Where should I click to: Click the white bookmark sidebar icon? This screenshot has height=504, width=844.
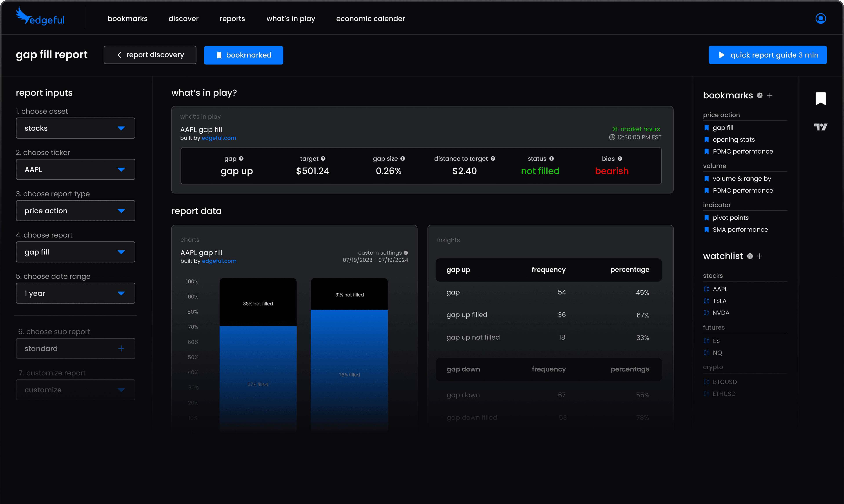[x=820, y=98]
